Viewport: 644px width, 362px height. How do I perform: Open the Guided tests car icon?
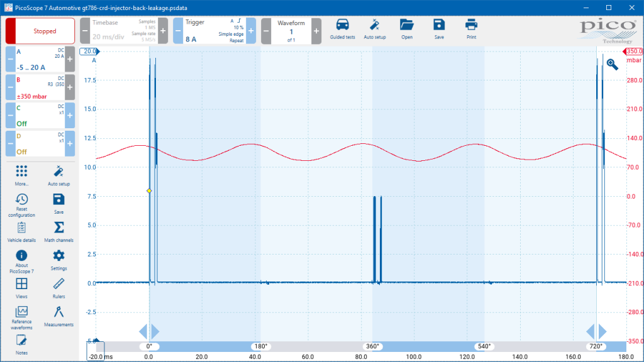342,29
